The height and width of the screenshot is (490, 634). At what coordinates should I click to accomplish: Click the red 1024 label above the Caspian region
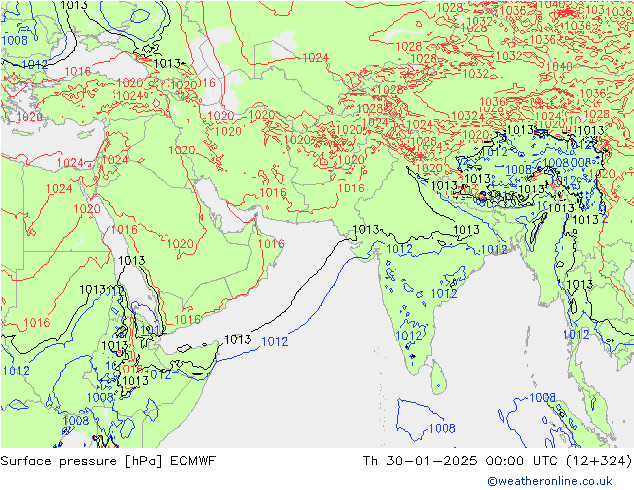[x=315, y=58]
